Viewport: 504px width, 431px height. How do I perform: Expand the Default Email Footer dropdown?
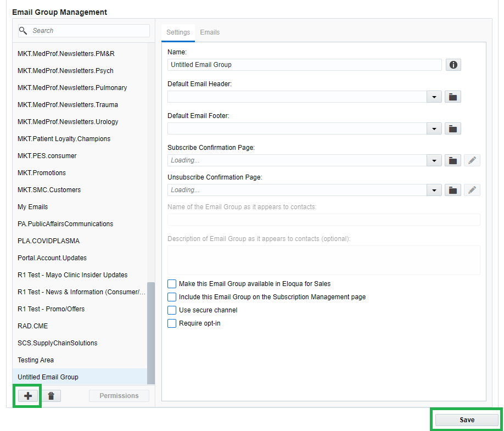tap(434, 128)
